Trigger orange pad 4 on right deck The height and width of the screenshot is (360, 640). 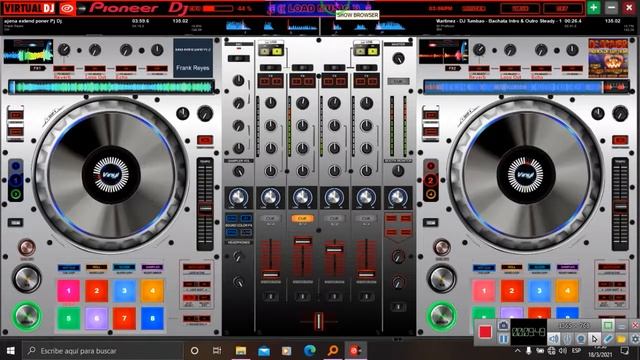[x=567, y=291]
